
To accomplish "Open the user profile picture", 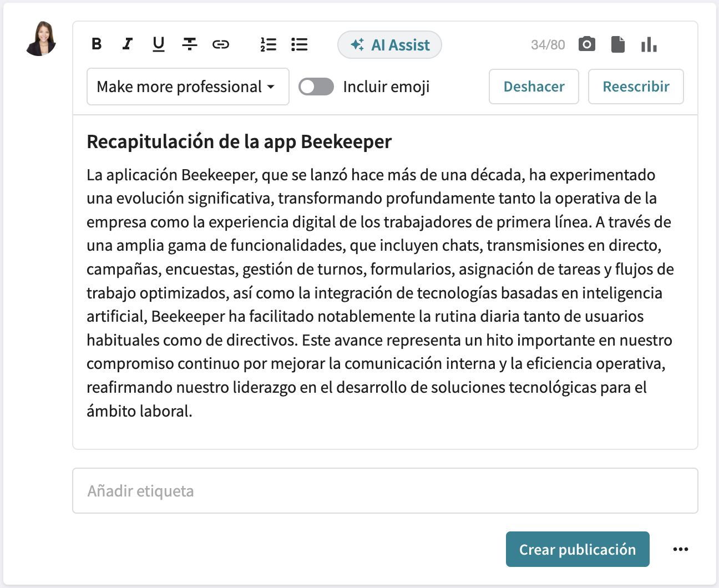I will pos(40,40).
